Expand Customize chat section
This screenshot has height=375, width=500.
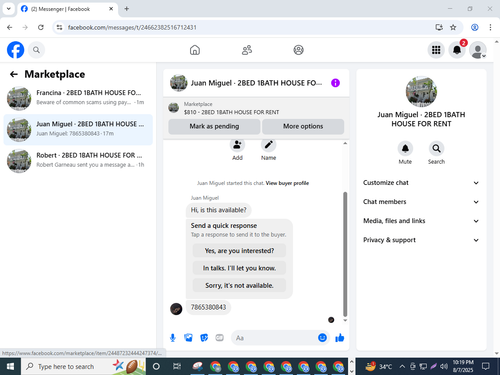point(421,183)
